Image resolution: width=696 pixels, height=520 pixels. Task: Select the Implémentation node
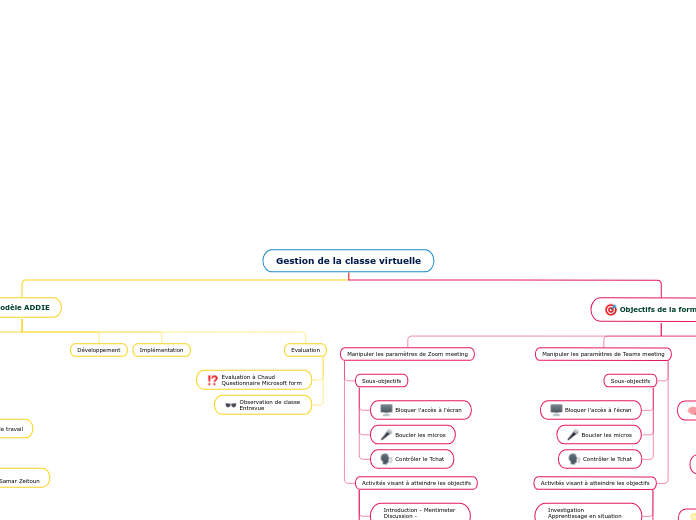click(x=161, y=350)
